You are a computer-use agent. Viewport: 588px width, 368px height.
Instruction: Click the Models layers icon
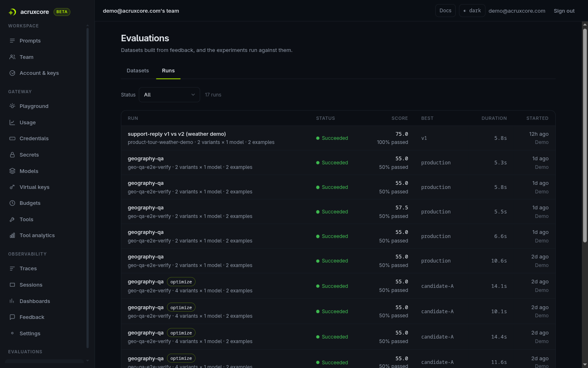12,171
